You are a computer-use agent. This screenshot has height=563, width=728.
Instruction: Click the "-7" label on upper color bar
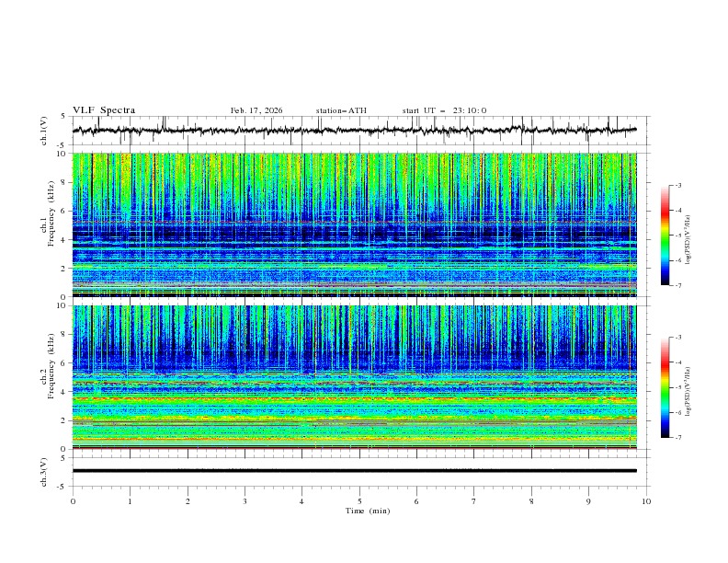pos(677,285)
